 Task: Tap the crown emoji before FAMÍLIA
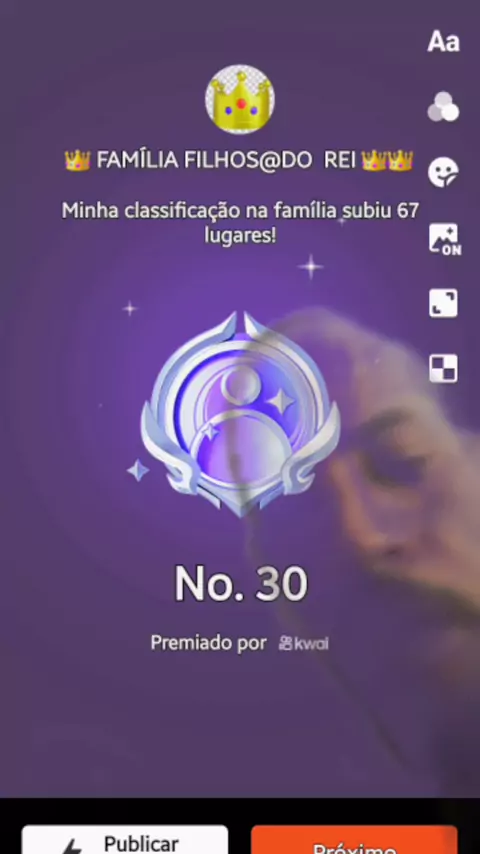pos(77,161)
